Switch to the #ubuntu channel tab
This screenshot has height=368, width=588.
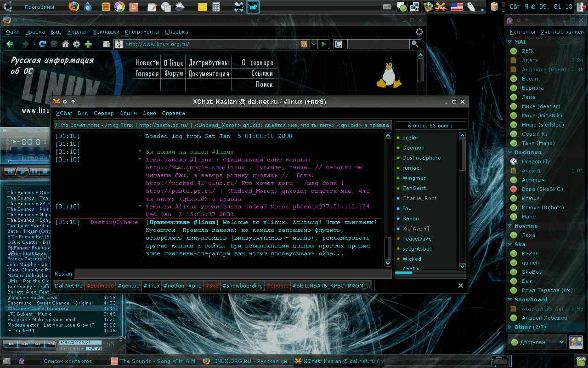click(x=277, y=286)
